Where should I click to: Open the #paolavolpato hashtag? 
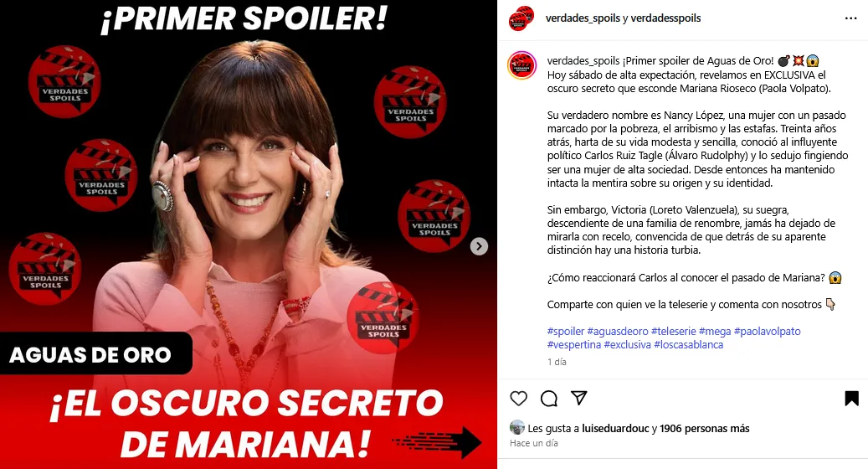[x=767, y=331]
